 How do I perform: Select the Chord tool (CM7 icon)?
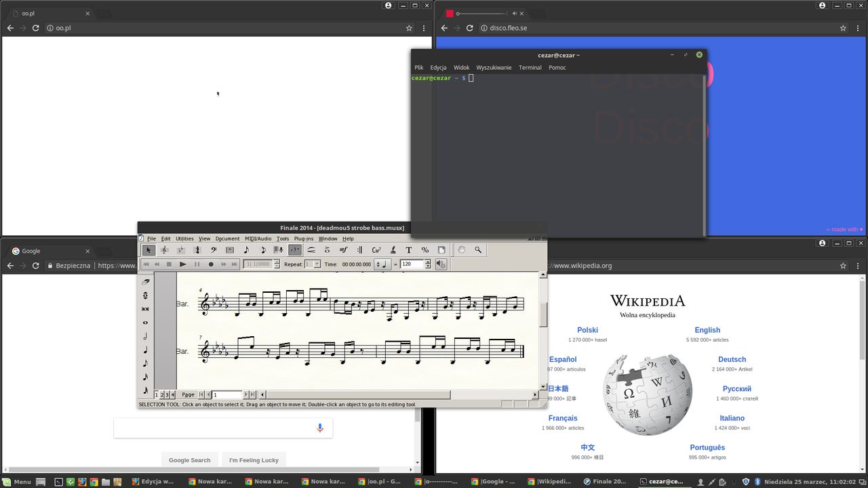tap(376, 250)
